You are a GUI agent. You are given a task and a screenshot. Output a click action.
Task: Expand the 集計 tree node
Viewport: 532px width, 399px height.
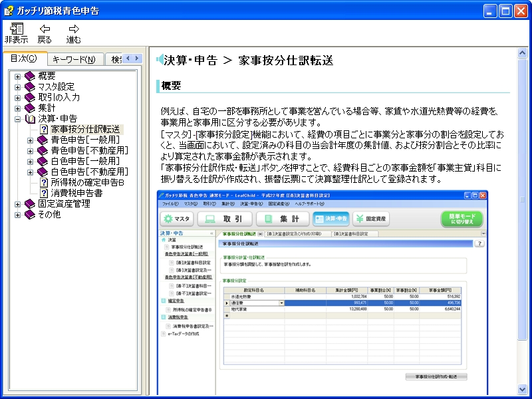(x=18, y=108)
